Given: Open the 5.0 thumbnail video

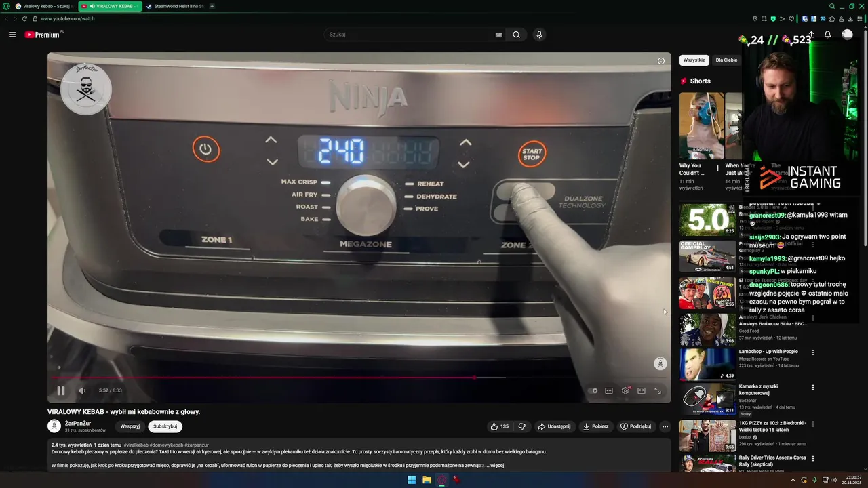Looking at the screenshot, I should click(x=708, y=220).
